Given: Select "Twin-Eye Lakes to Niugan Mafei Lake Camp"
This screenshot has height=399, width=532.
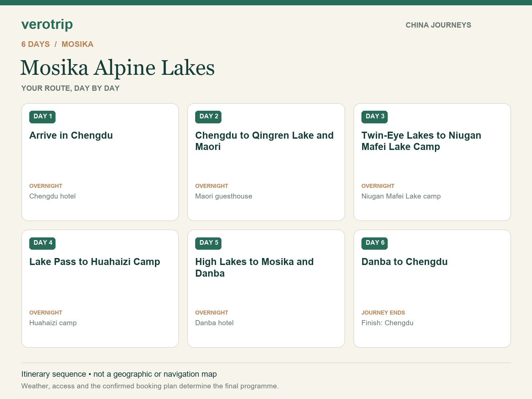Looking at the screenshot, I should (x=421, y=141).
